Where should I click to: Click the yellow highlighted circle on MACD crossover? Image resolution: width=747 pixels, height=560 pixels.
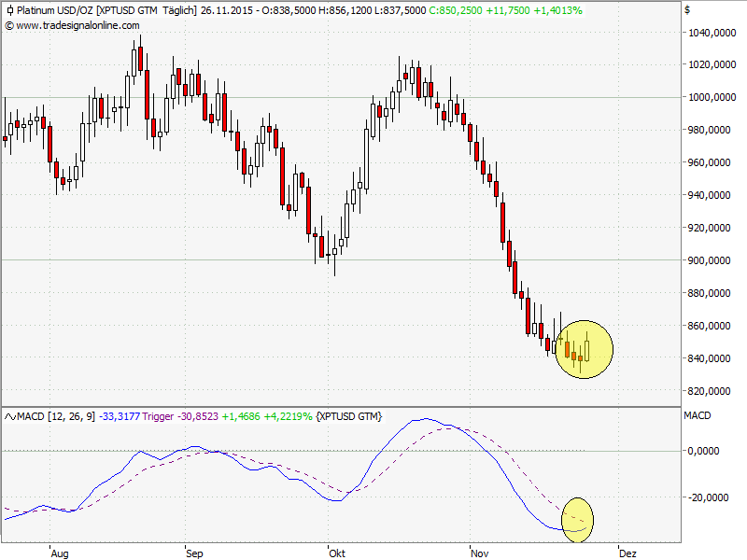pos(576,520)
